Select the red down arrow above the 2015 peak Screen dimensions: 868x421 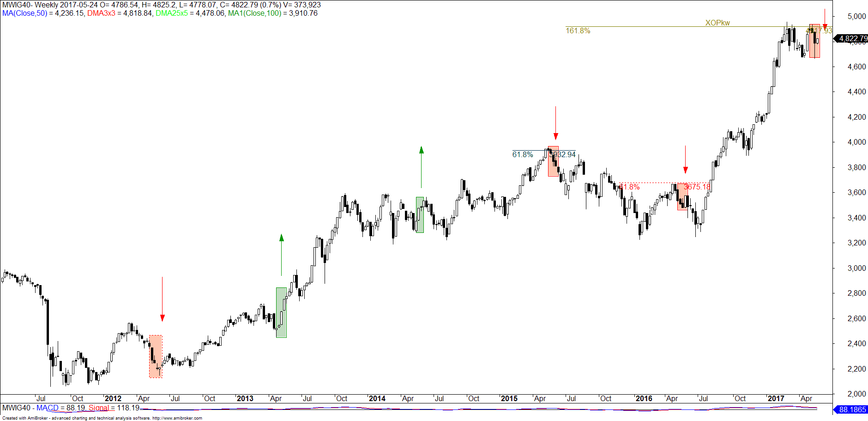pyautogui.click(x=555, y=123)
